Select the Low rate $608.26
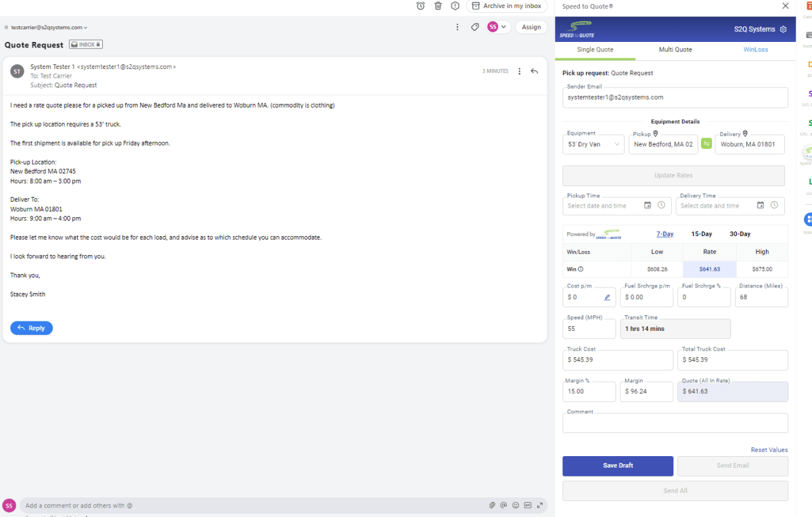Screen dimensions: 812x517 pyautogui.click(x=657, y=269)
